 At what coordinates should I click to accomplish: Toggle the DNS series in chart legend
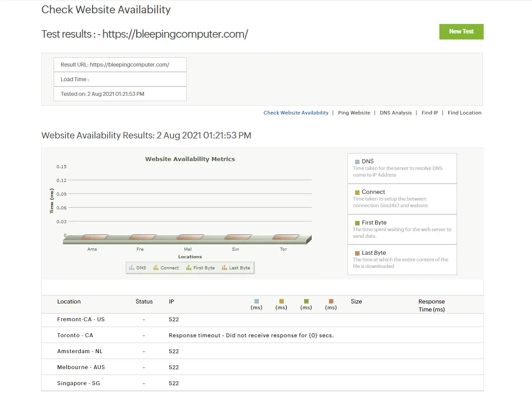click(x=137, y=268)
